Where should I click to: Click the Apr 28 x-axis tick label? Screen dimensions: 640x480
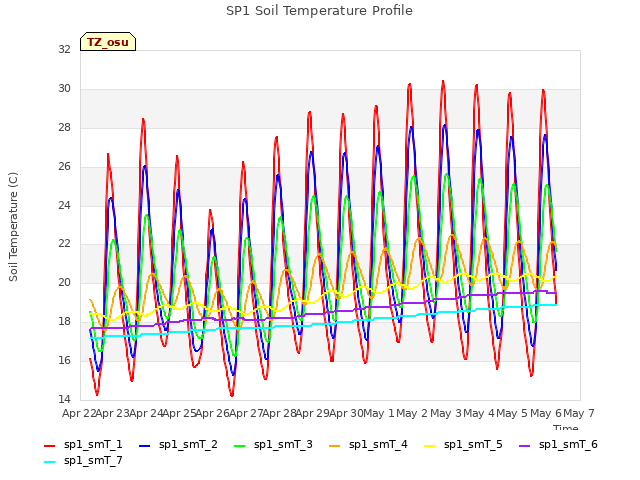(x=279, y=413)
